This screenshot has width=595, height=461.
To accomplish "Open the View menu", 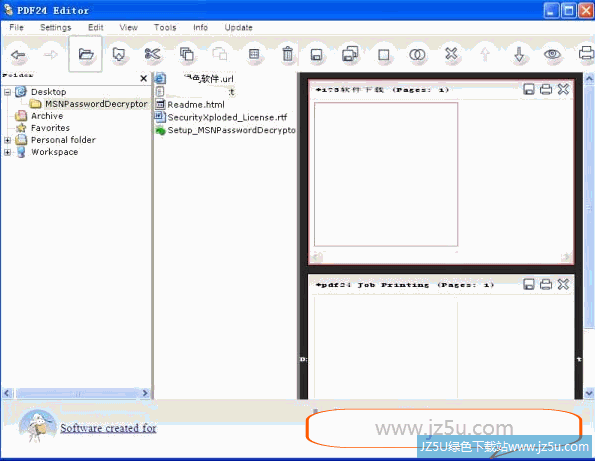I will coord(128,27).
